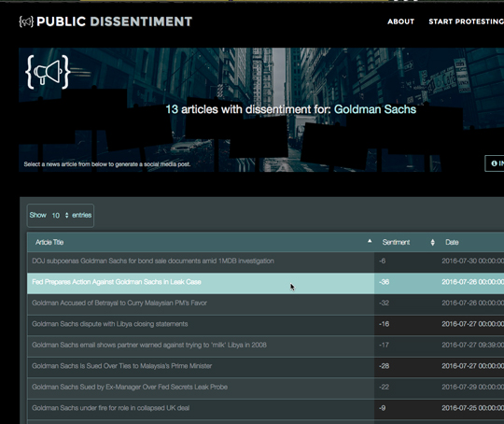This screenshot has width=504, height=424.
Task: Sort by Article Title column ascending arrow
Action: (x=370, y=241)
